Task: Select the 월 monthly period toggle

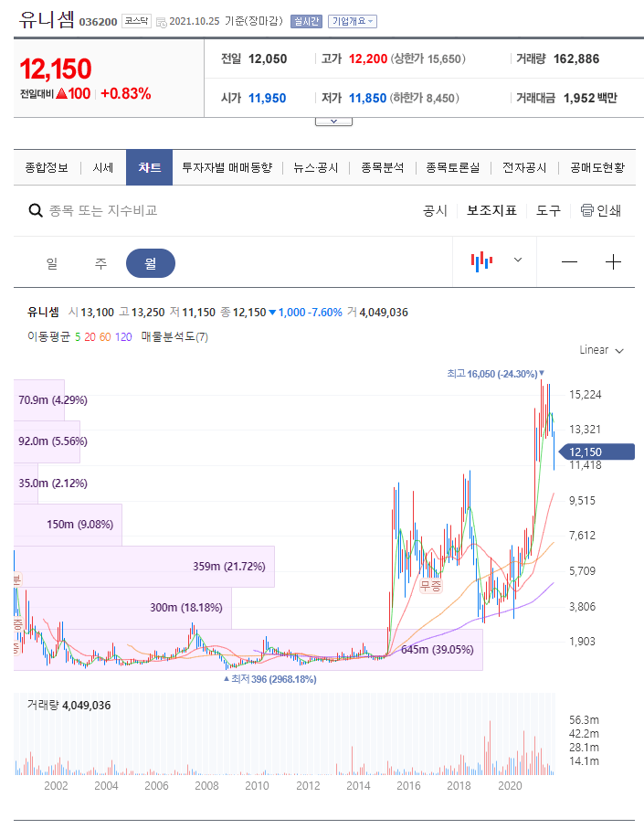Action: [151, 262]
